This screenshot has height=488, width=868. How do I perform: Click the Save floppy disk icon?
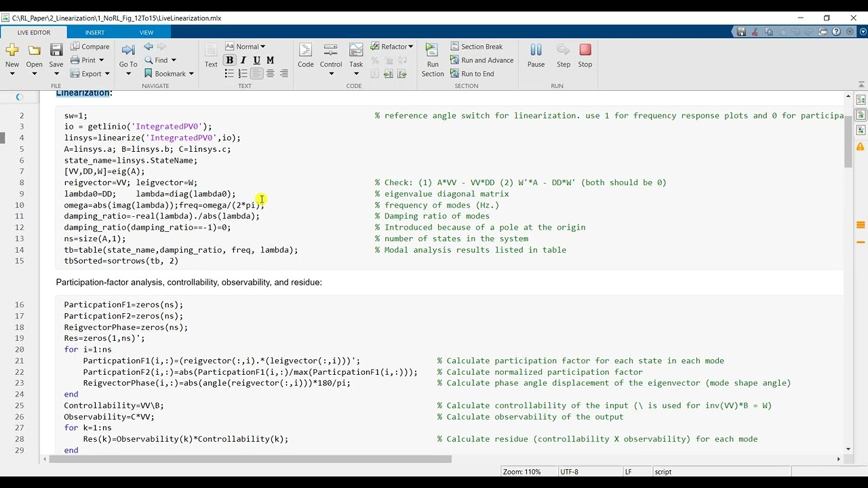[56, 50]
